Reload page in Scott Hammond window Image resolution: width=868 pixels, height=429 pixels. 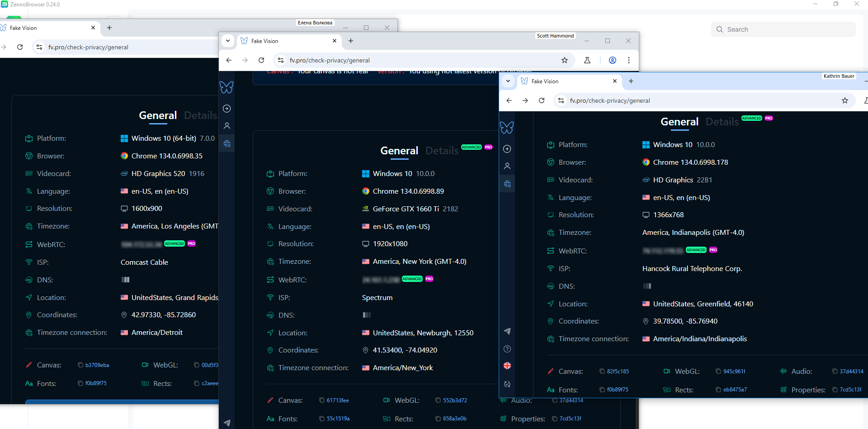coord(261,60)
